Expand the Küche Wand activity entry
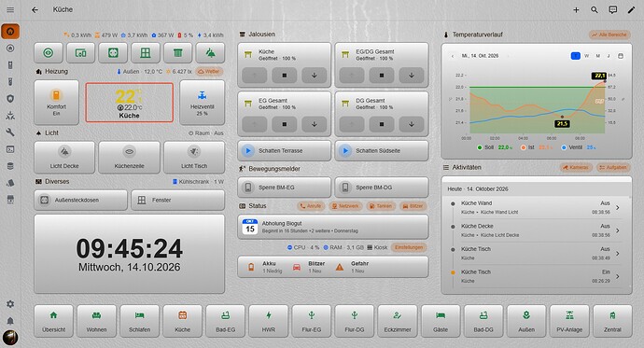The width and height of the screenshot is (644, 348). click(x=536, y=208)
